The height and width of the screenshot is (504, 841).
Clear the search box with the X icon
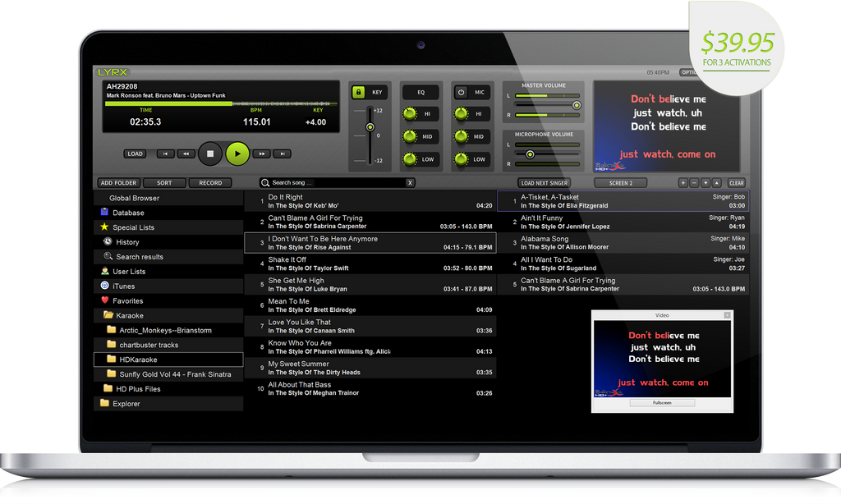(410, 182)
